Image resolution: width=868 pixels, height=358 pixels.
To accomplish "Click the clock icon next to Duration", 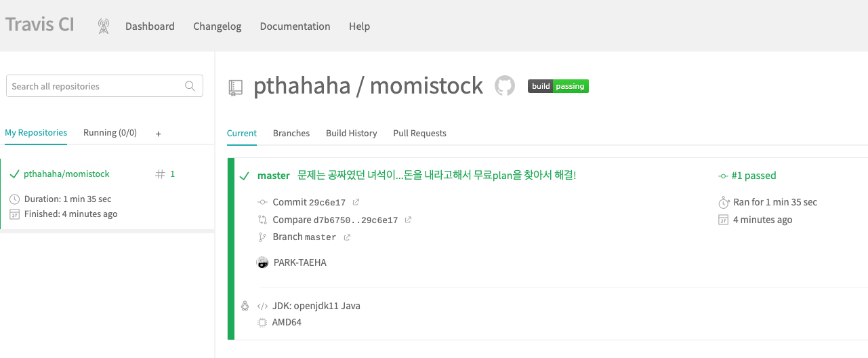I will (x=15, y=199).
